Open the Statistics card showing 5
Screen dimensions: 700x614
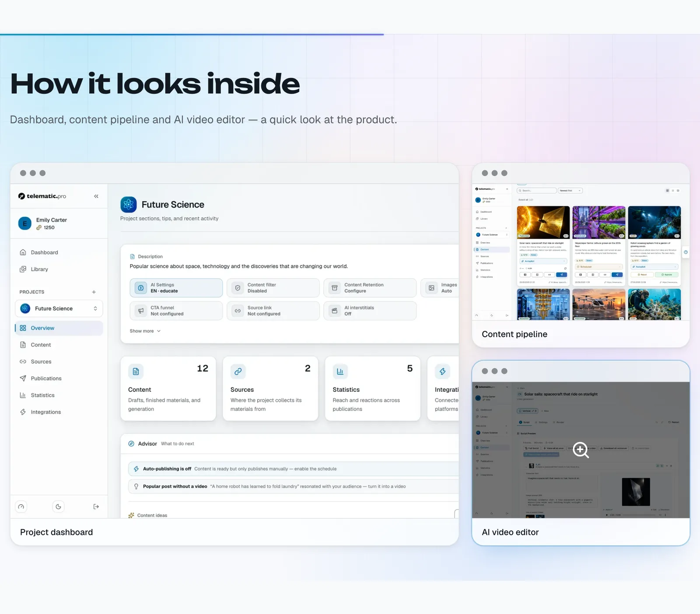(373, 389)
